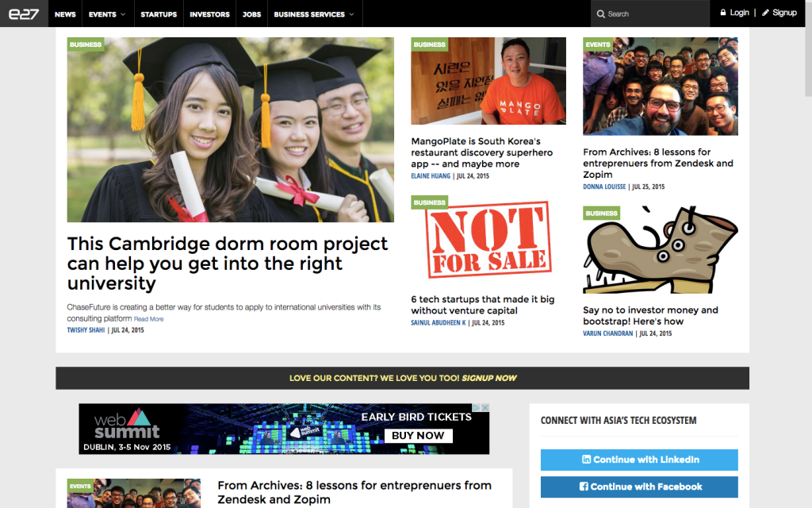The height and width of the screenshot is (508, 812).
Task: Open the Jobs menu item
Action: tap(251, 14)
